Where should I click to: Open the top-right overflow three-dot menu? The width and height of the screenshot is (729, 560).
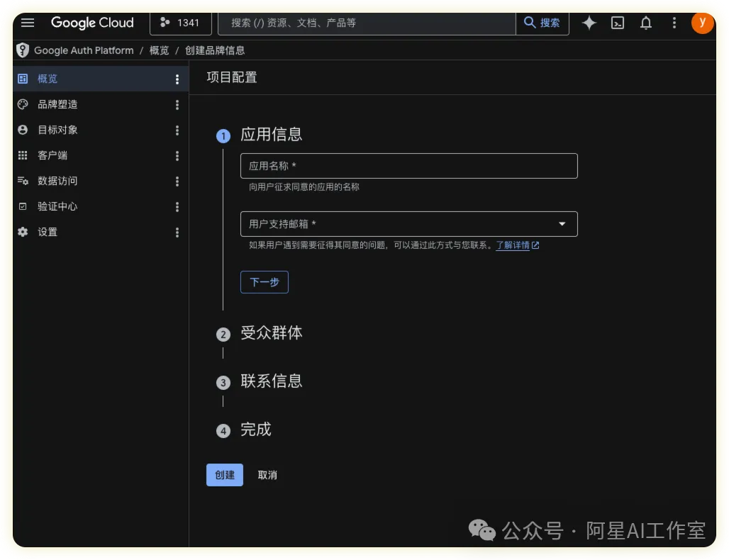pos(674,23)
